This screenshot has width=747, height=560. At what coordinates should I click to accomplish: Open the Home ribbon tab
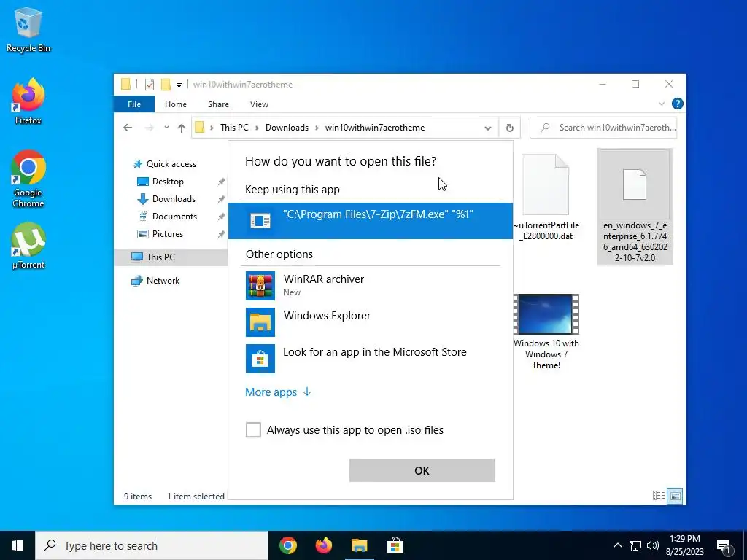click(176, 104)
